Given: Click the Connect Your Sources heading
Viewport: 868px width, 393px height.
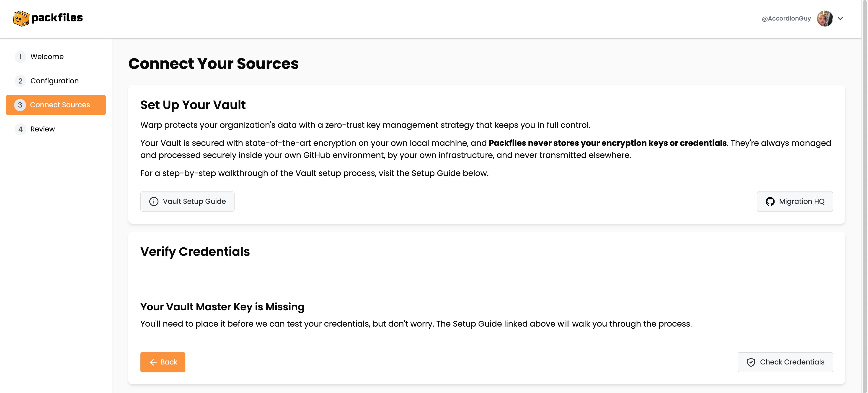Looking at the screenshot, I should click(213, 64).
